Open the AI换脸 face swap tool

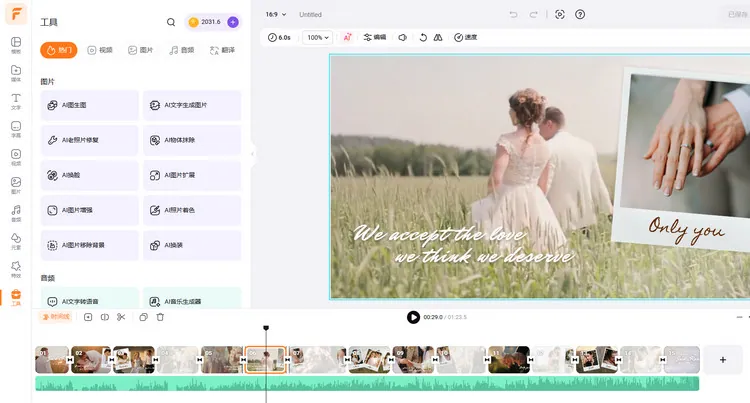pos(89,175)
